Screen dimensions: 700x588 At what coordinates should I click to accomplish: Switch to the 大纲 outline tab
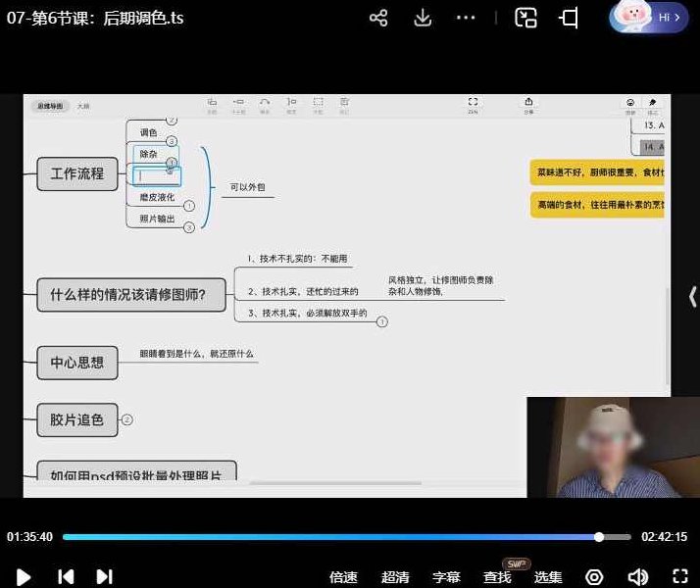click(x=83, y=106)
